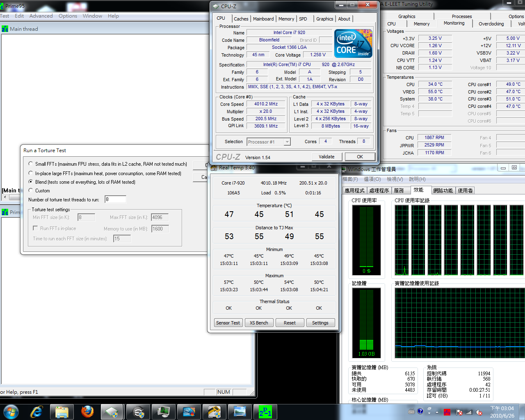Click the Intel Core i7 logo in CPU-Z
525x420 pixels.
[353, 43]
